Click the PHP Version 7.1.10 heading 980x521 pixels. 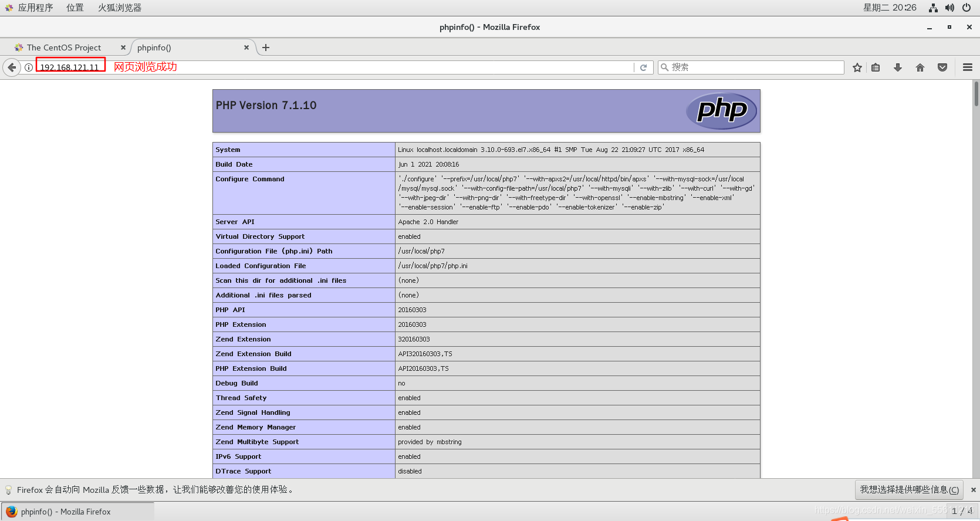point(266,106)
